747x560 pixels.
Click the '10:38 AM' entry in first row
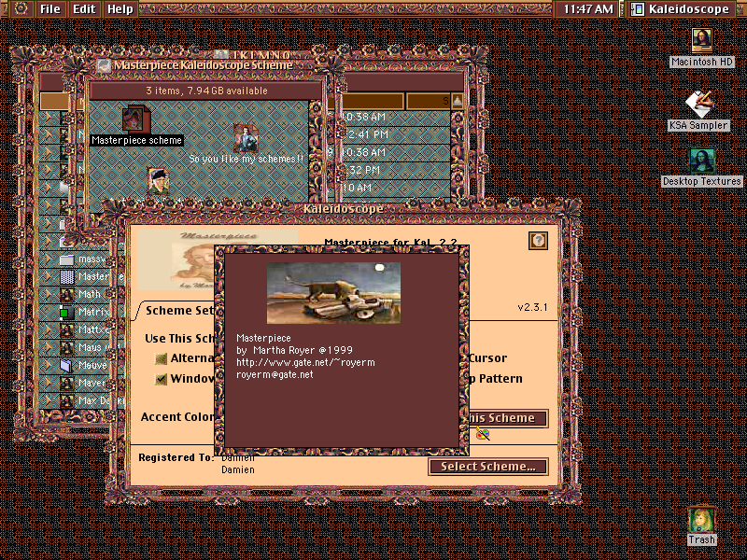click(363, 118)
